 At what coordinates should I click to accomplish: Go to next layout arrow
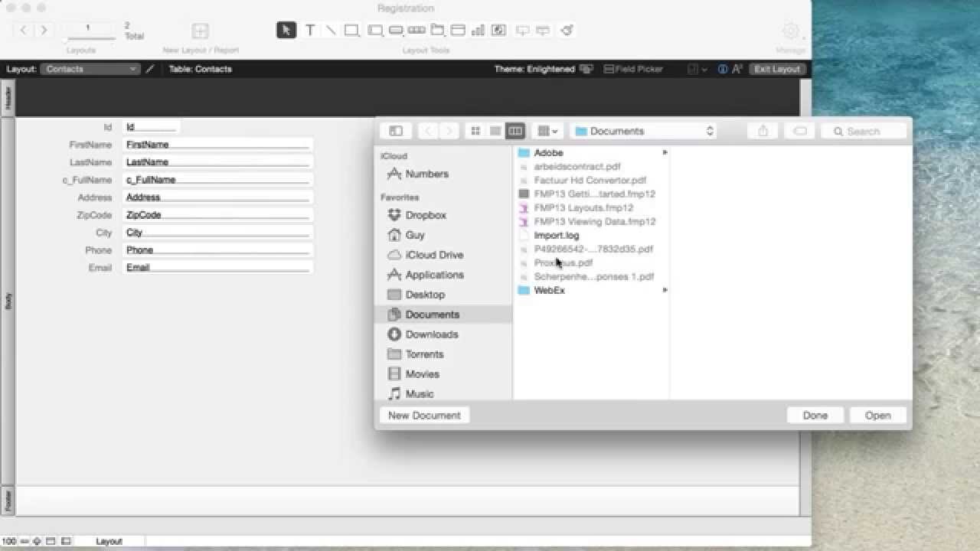(44, 30)
